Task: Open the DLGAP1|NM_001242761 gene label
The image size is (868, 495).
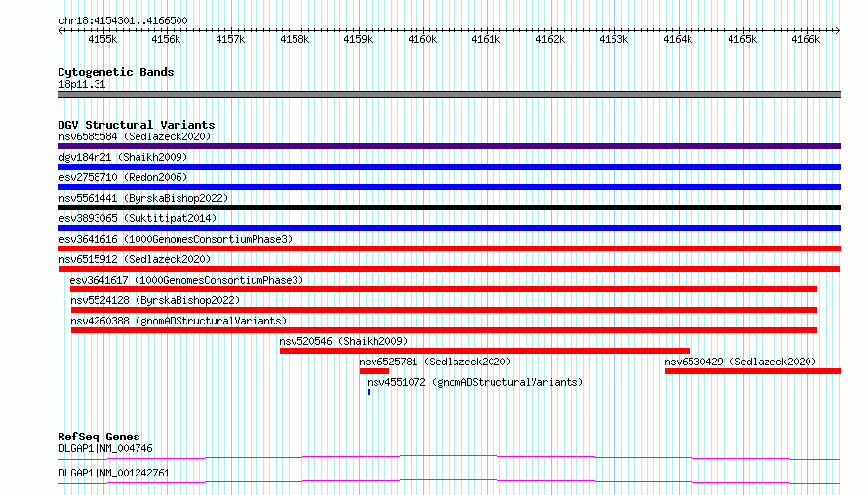Action: pyautogui.click(x=114, y=473)
